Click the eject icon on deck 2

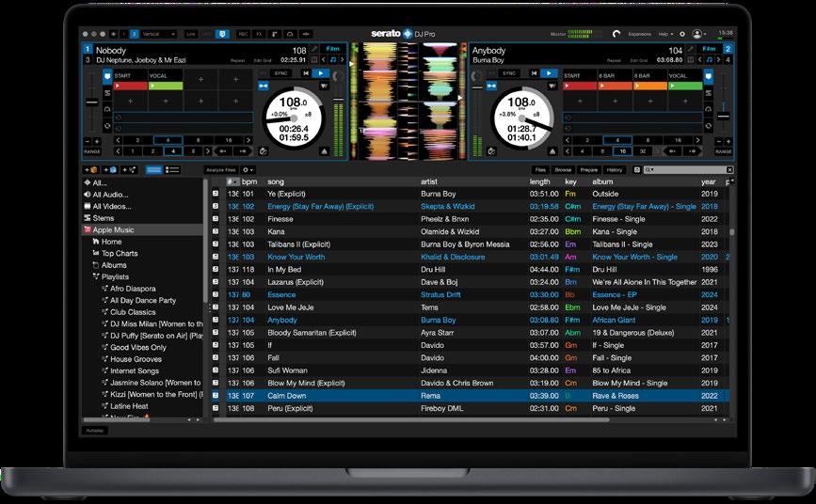pos(552,151)
